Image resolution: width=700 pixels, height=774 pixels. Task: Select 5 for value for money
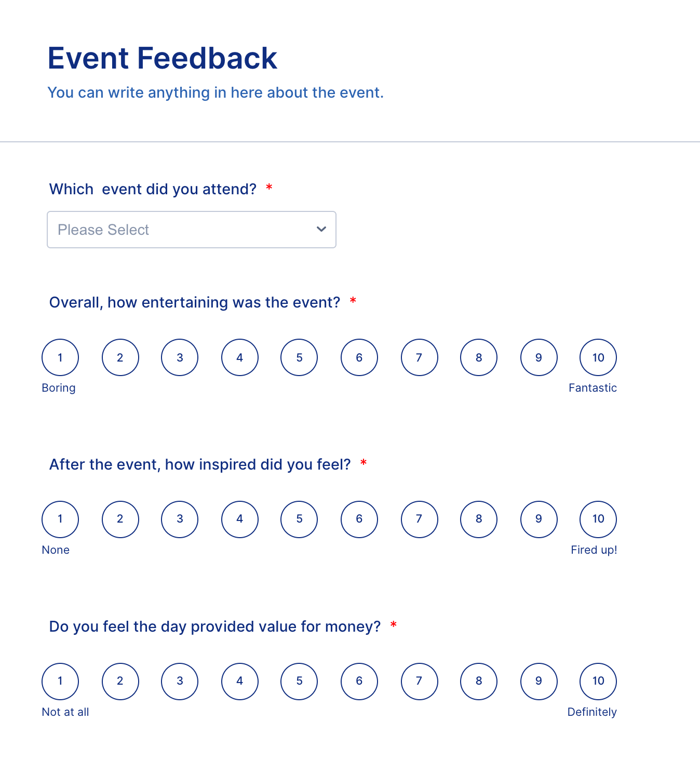pyautogui.click(x=299, y=682)
